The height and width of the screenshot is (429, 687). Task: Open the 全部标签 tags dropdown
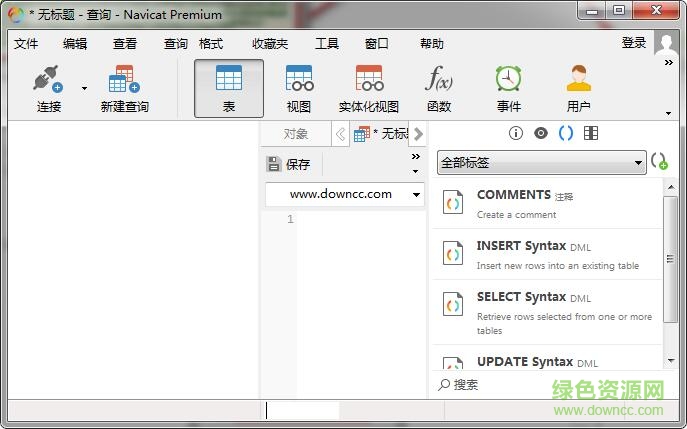pos(542,163)
